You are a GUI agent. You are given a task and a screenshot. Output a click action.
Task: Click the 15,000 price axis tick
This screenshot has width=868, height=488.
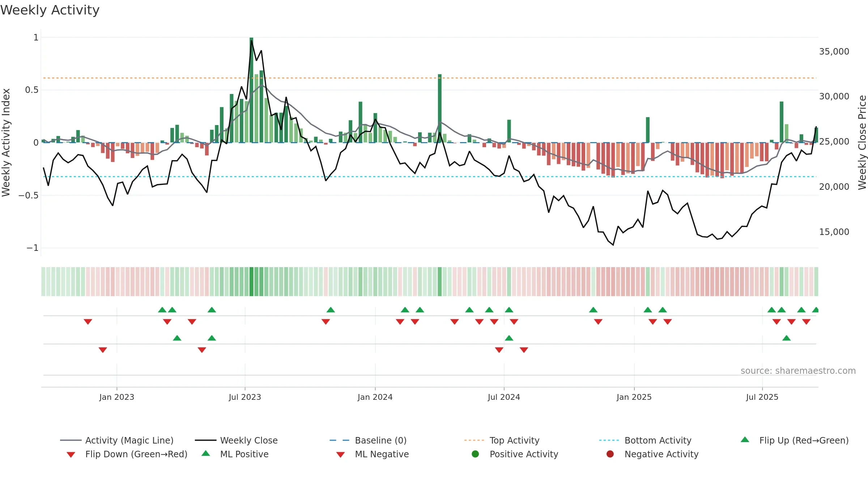pyautogui.click(x=834, y=232)
